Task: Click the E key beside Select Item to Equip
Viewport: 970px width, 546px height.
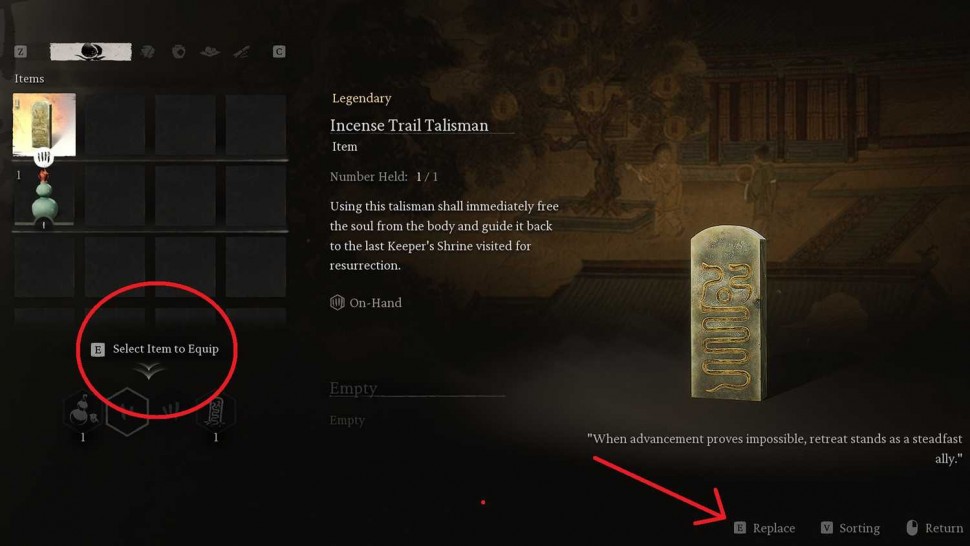Action: click(x=98, y=349)
